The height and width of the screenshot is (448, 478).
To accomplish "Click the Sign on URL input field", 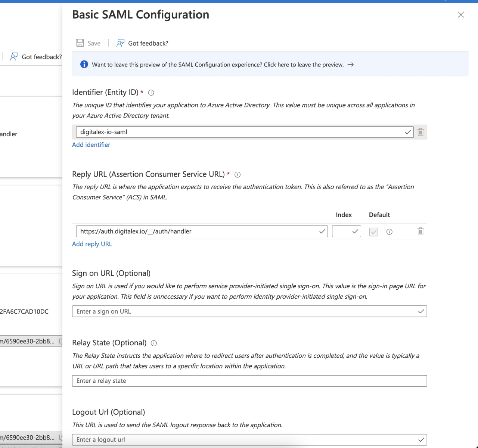I will 246,311.
